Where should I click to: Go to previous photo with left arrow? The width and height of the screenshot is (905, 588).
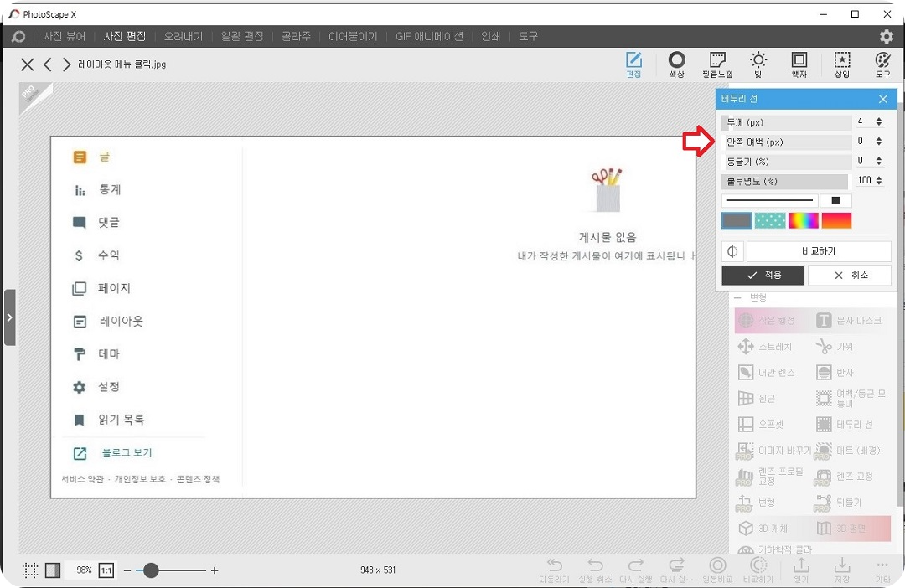[x=48, y=64]
